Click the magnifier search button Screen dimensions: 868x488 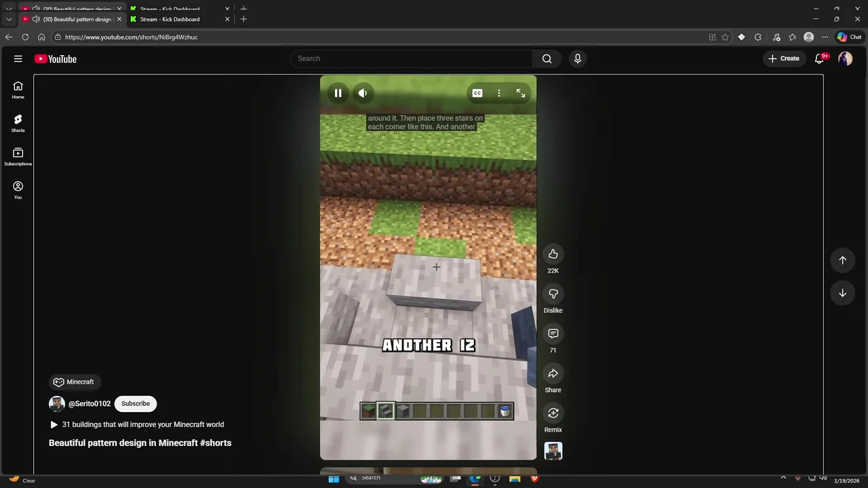(547, 59)
